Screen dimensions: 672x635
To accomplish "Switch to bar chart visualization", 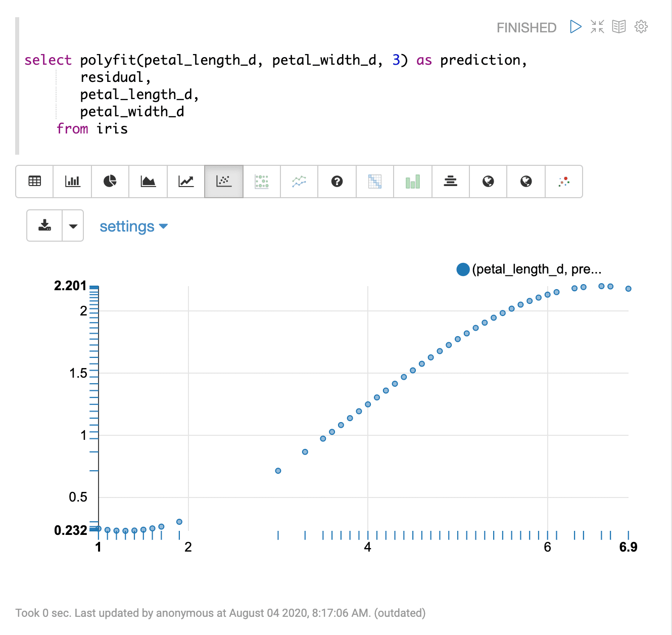I will [72, 182].
